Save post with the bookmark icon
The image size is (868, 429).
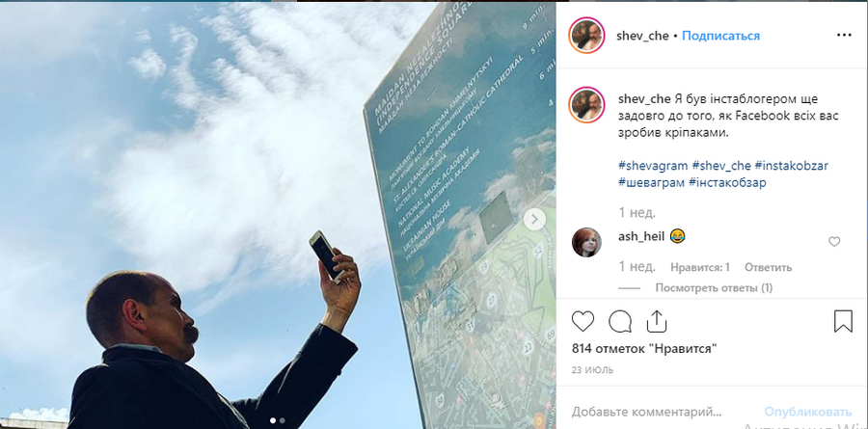pyautogui.click(x=843, y=321)
